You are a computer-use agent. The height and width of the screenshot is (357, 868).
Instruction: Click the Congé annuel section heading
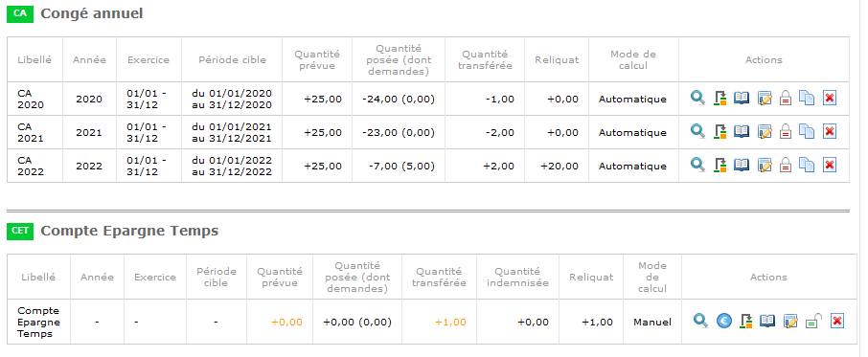point(92,13)
